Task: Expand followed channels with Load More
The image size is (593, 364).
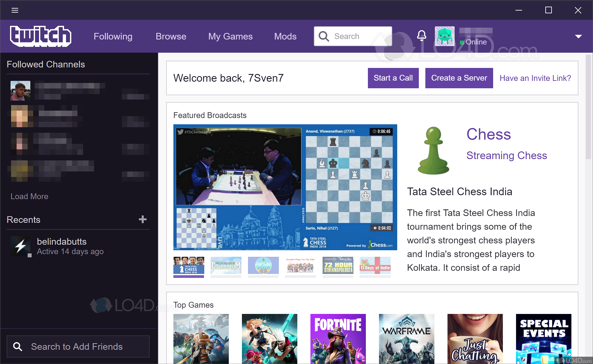Action: click(x=29, y=196)
